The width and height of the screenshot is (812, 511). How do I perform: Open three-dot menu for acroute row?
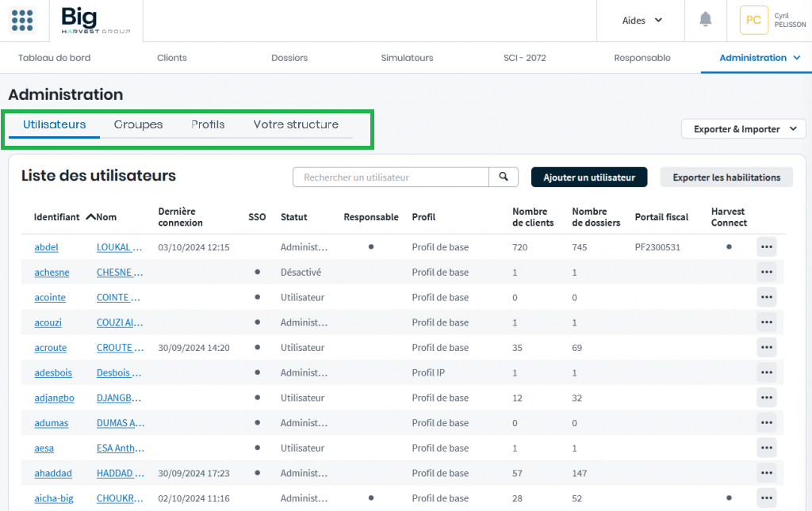[766, 348]
